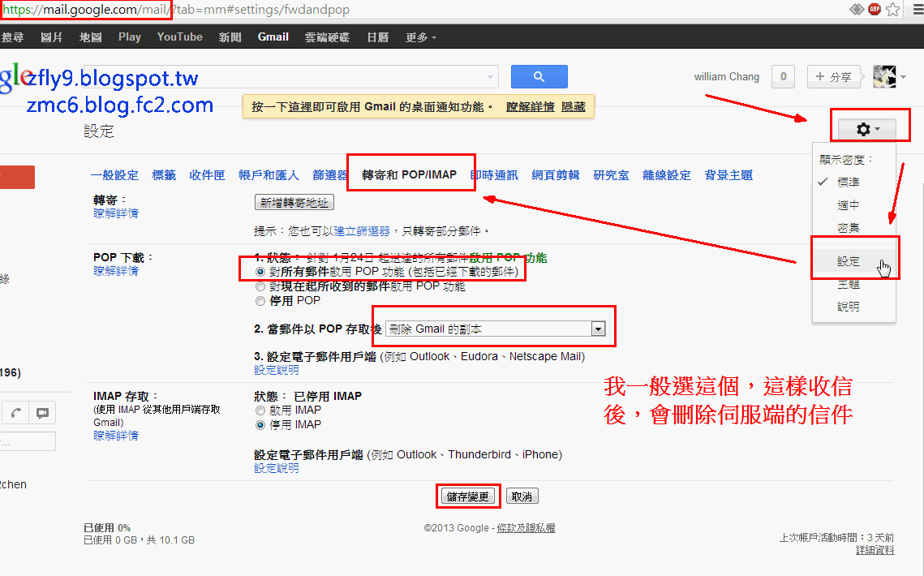
Task: Expand the account dropdown arrow beside avatar
Action: (904, 77)
